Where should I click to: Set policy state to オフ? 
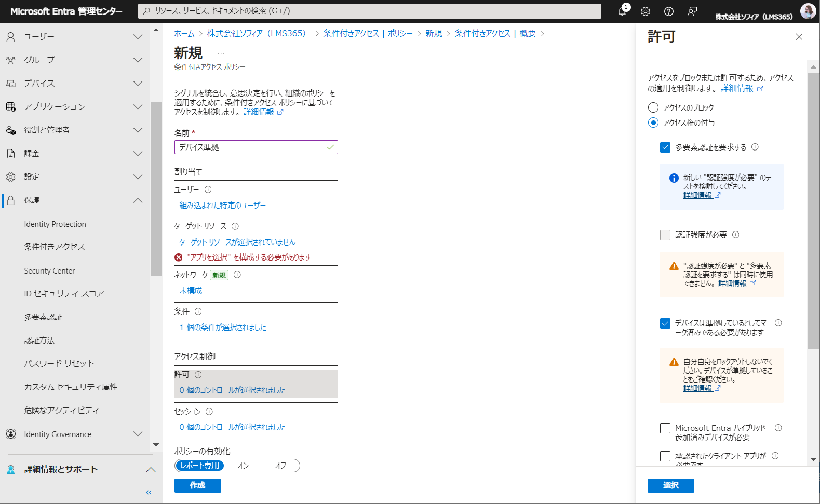(x=280, y=466)
